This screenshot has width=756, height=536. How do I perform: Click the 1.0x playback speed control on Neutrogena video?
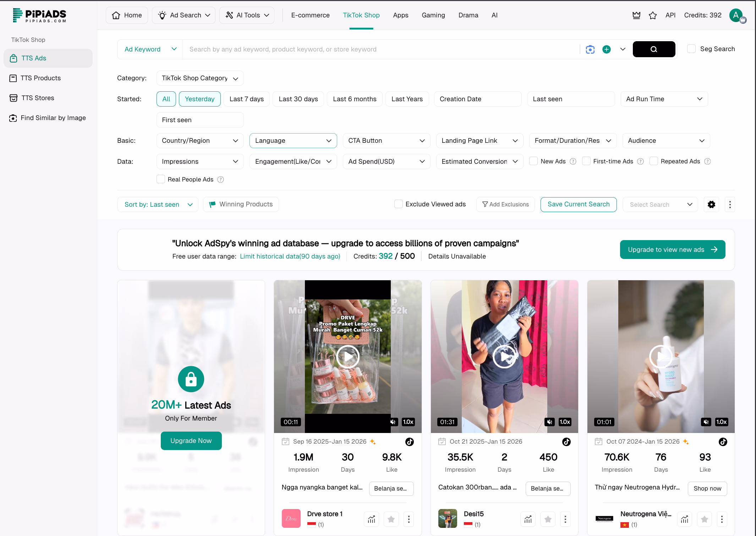[x=721, y=422]
